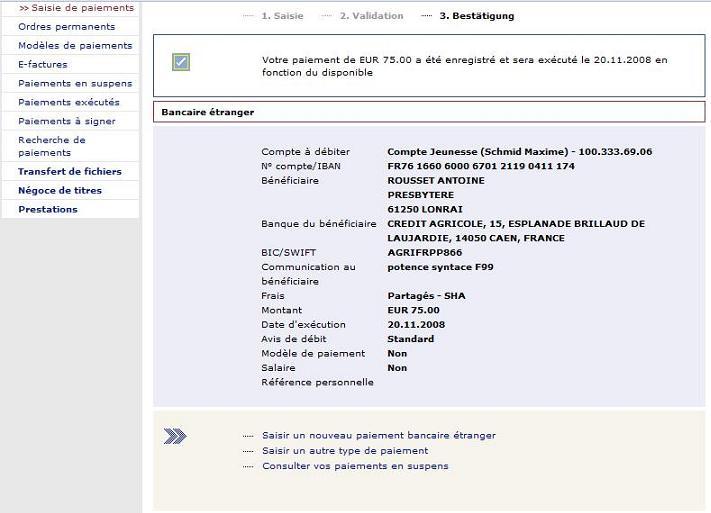The image size is (711, 513).
Task: Expand Transfert de fichiers section
Action: (x=70, y=172)
